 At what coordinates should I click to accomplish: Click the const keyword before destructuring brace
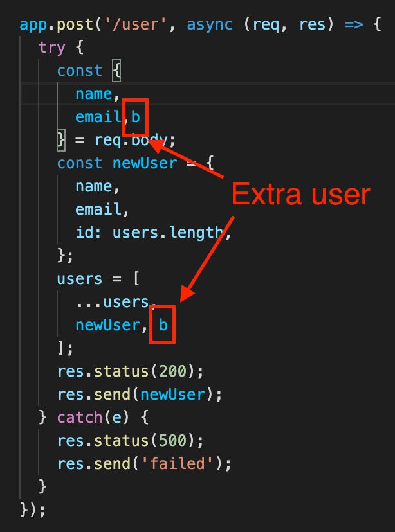[80, 71]
